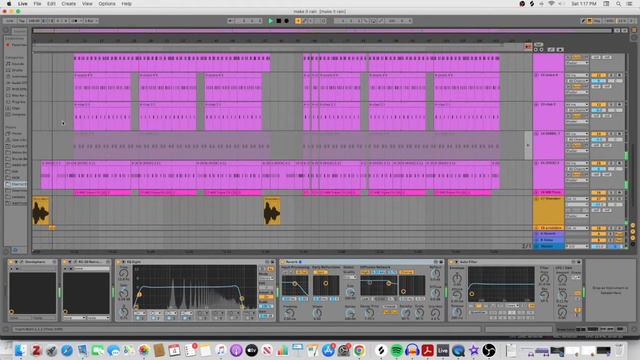Open the Auto Filter filter type dropdown

513,306
